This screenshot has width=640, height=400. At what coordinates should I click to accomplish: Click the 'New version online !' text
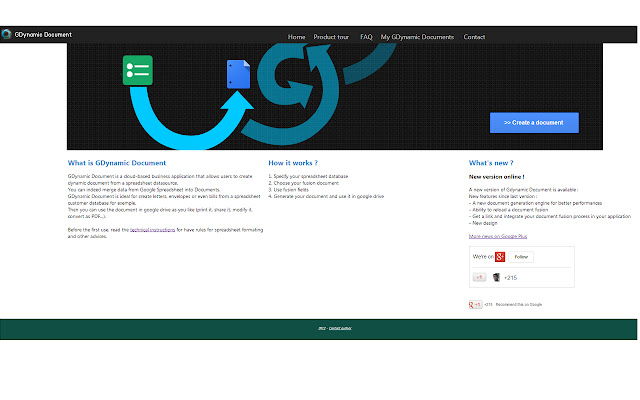click(x=496, y=177)
